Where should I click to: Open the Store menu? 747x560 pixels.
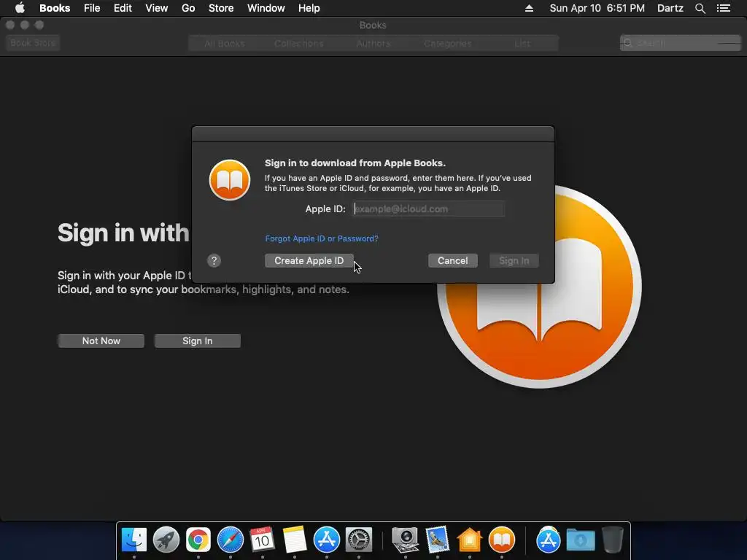[221, 8]
